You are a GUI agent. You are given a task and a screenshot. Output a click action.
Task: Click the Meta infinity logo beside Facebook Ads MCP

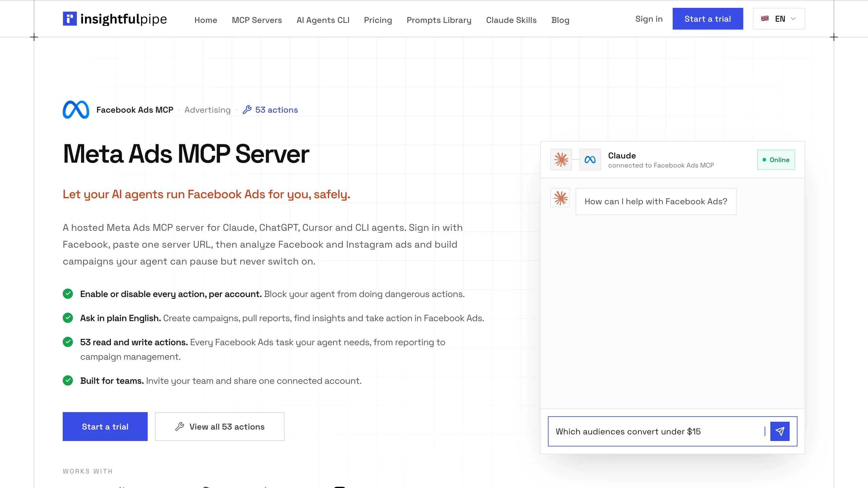[x=76, y=110]
